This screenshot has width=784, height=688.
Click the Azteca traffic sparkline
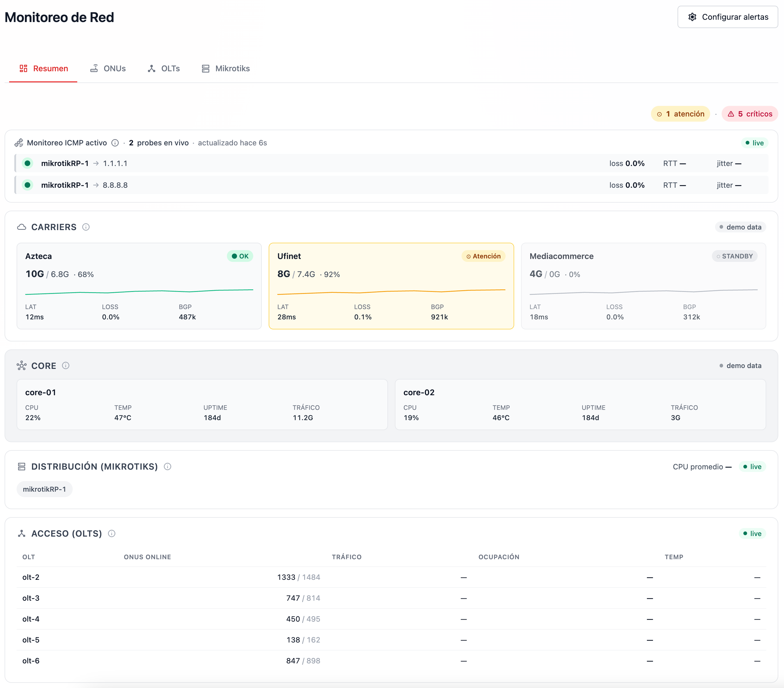coord(139,292)
